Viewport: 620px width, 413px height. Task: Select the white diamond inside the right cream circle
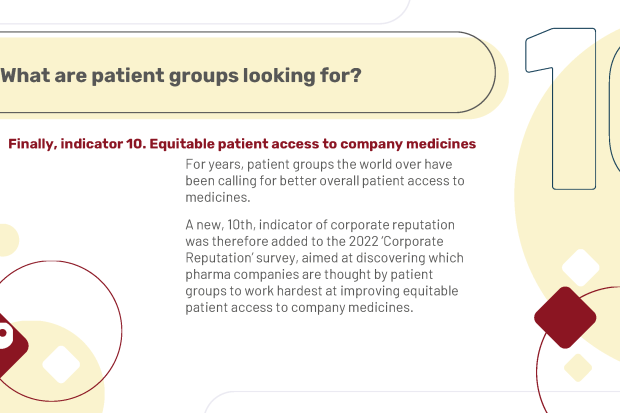[580, 268]
